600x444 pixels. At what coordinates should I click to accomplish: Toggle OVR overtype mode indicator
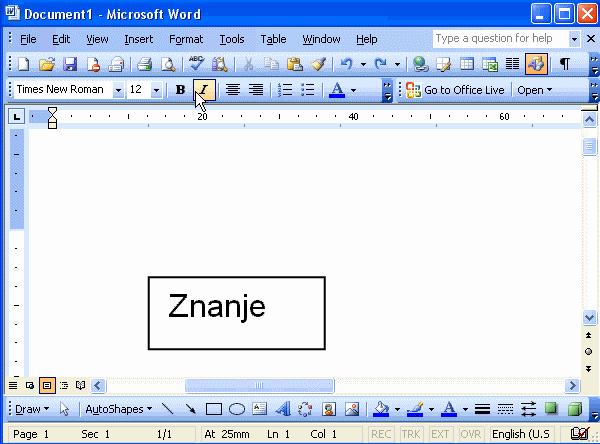click(x=470, y=434)
